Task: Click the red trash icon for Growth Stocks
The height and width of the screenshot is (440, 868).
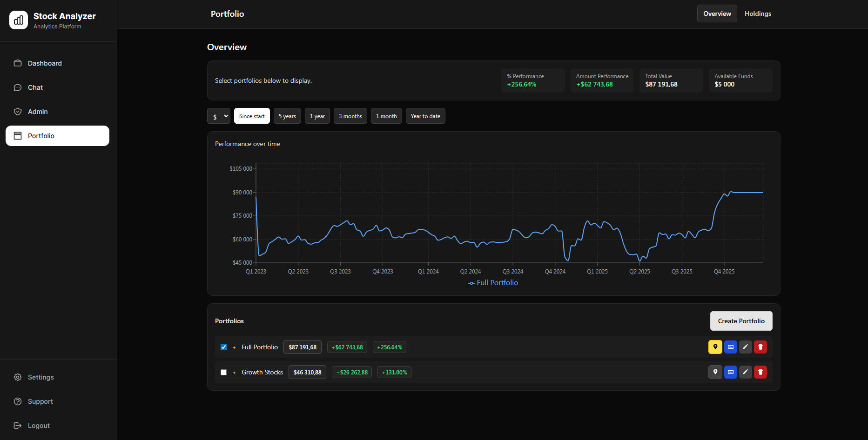Action: [760, 372]
